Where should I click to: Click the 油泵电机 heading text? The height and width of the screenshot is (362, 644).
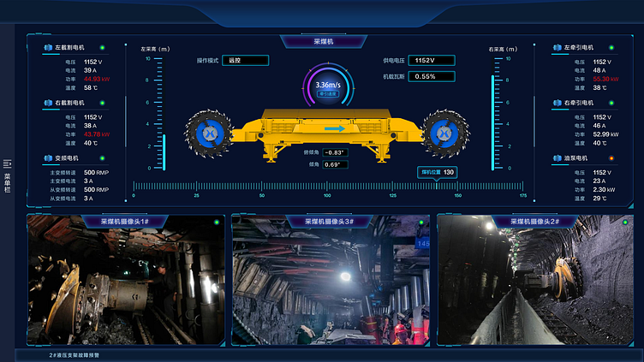(x=575, y=158)
